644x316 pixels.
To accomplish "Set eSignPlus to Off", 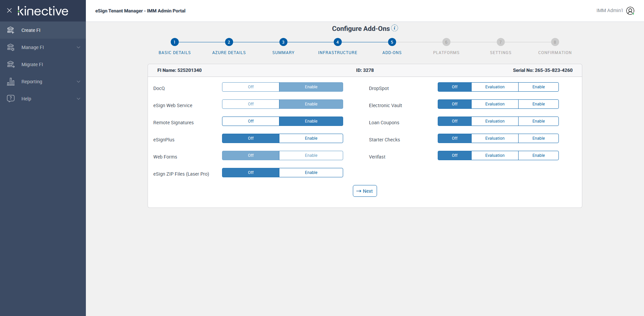I will [251, 138].
